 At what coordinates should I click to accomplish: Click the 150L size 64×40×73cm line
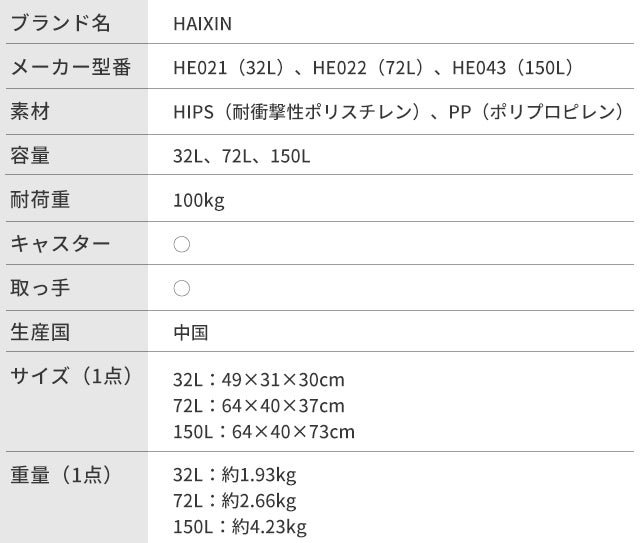264,432
